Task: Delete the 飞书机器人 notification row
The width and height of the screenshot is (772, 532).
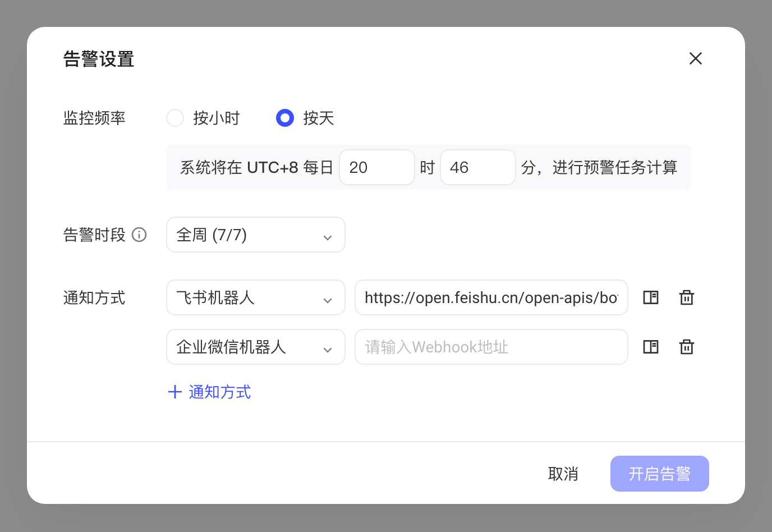Action: (x=687, y=297)
